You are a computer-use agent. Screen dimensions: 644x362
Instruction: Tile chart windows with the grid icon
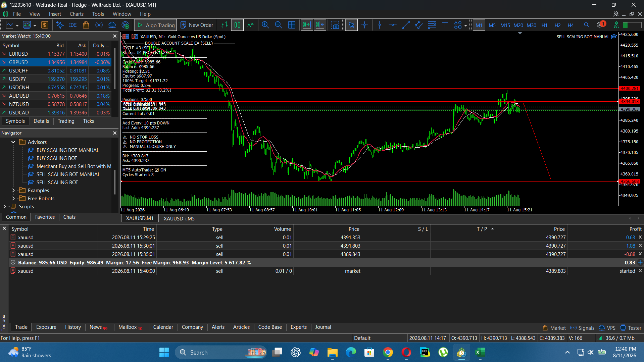[x=292, y=25]
